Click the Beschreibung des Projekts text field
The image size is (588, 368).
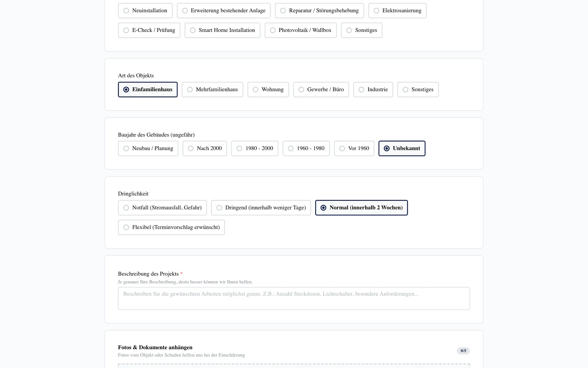[294, 298]
